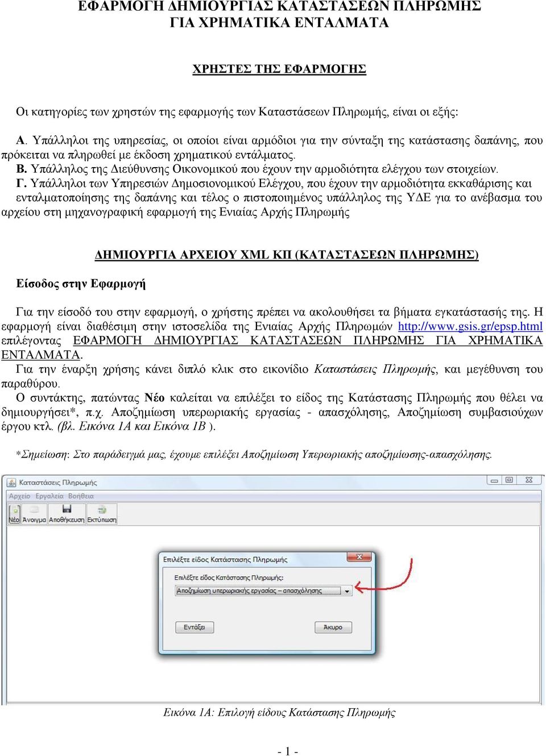Confirm with the Εντάξει button
Viewport: 546px width, 756px height.
[x=195, y=628]
